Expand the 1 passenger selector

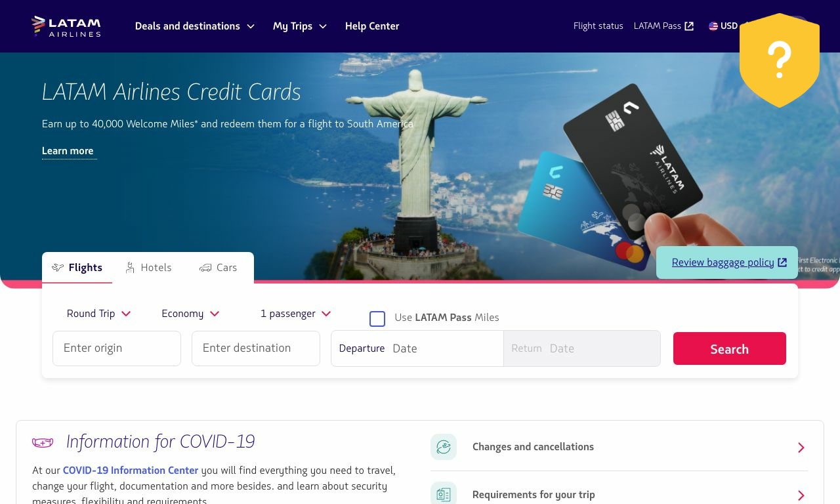295,314
